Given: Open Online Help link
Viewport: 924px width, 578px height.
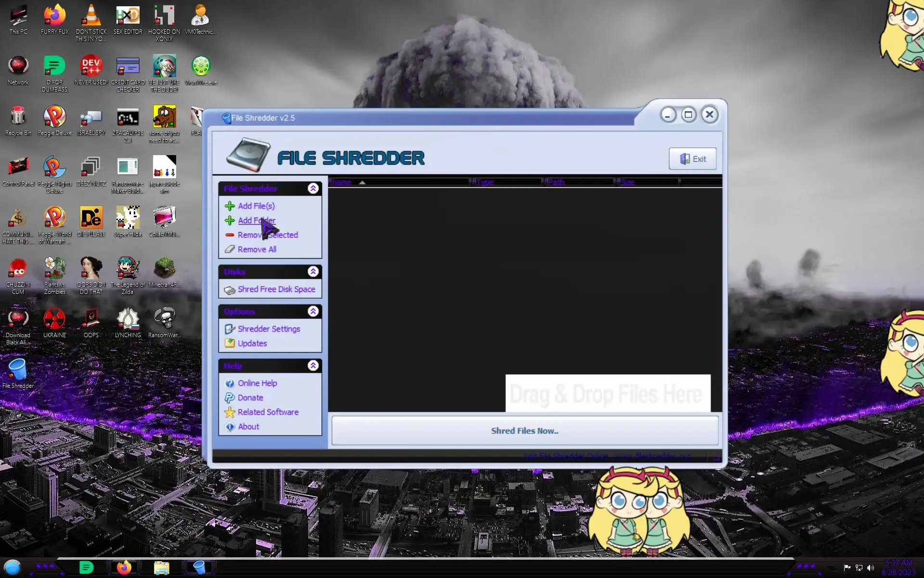Looking at the screenshot, I should point(257,383).
